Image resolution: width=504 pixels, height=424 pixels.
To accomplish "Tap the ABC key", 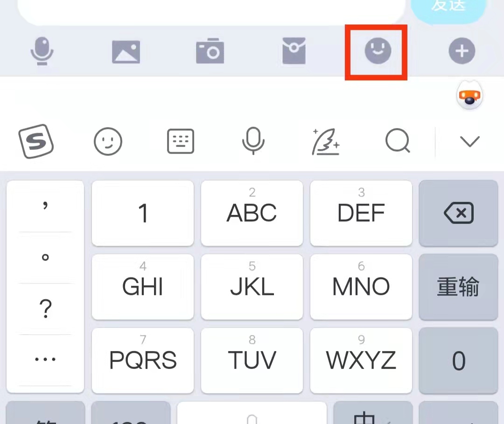I will (252, 213).
